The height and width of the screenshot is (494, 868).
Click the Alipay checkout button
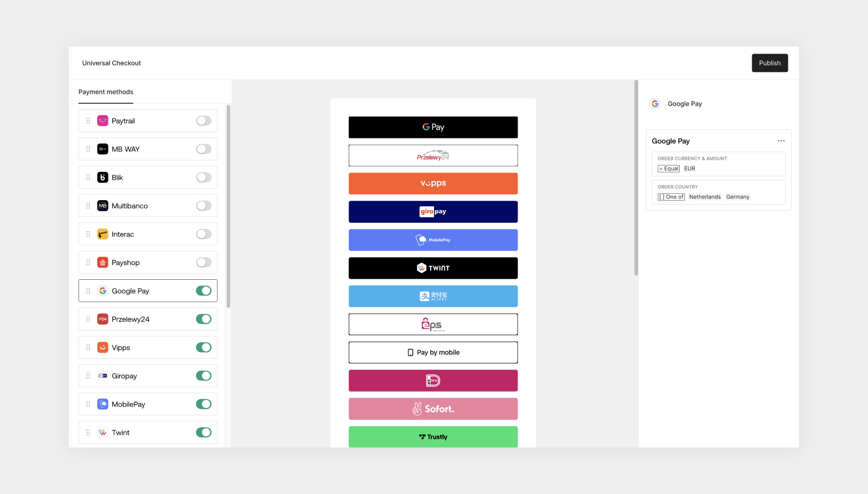coord(433,296)
